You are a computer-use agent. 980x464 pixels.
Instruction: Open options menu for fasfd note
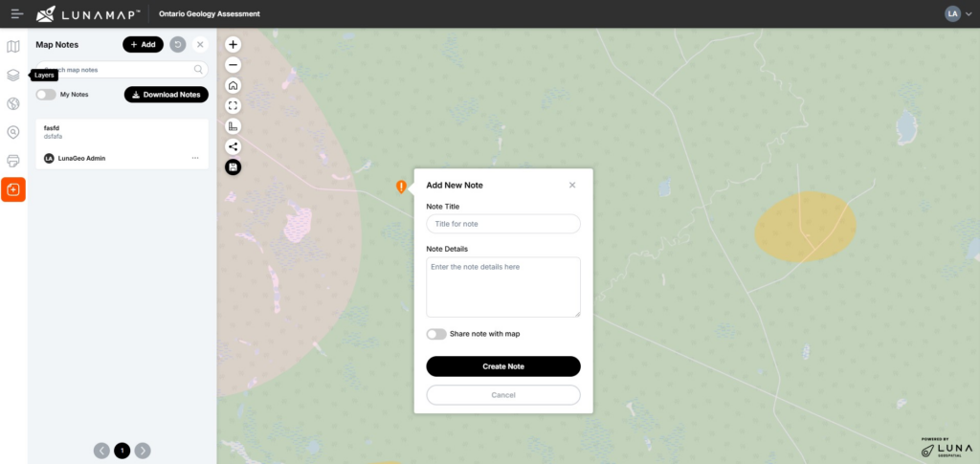195,158
